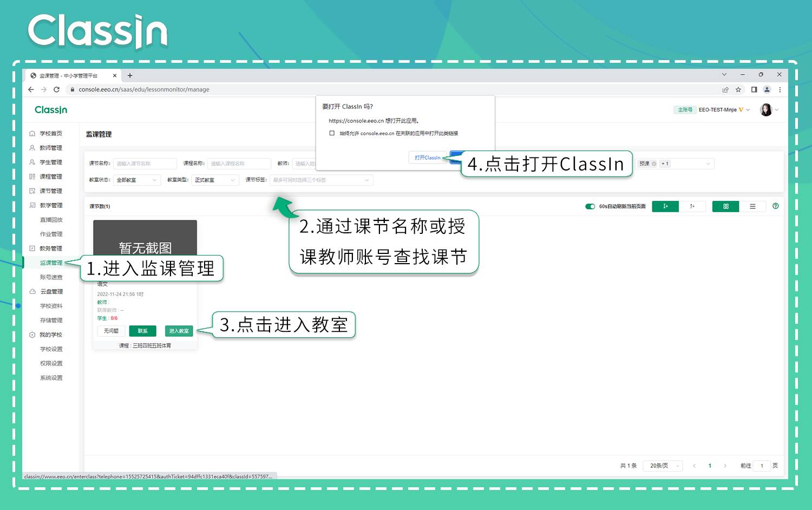Open the dropdown containing 预课 tag

pyautogui.click(x=675, y=164)
